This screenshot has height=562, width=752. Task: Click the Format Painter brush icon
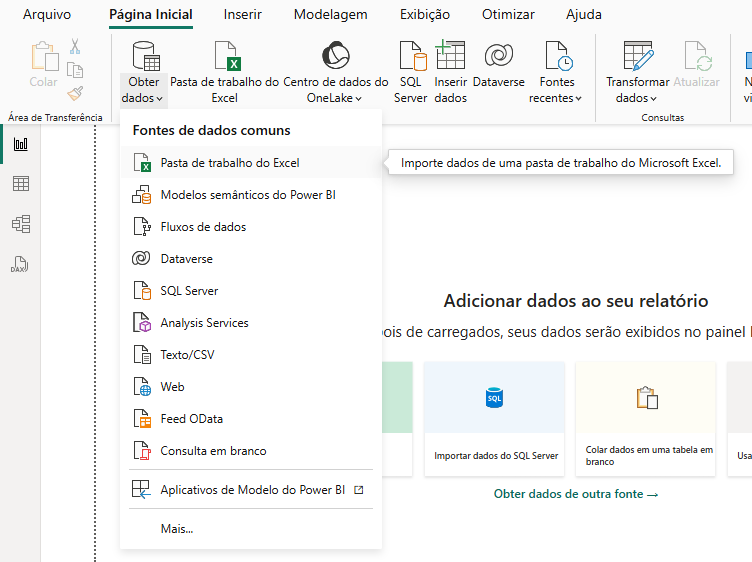coord(75,94)
